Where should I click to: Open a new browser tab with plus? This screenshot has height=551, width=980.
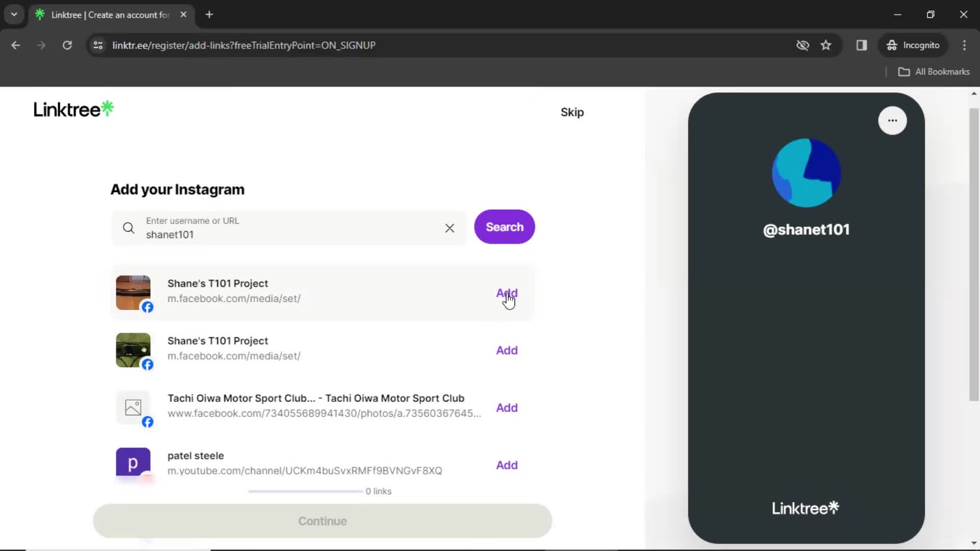click(x=209, y=15)
